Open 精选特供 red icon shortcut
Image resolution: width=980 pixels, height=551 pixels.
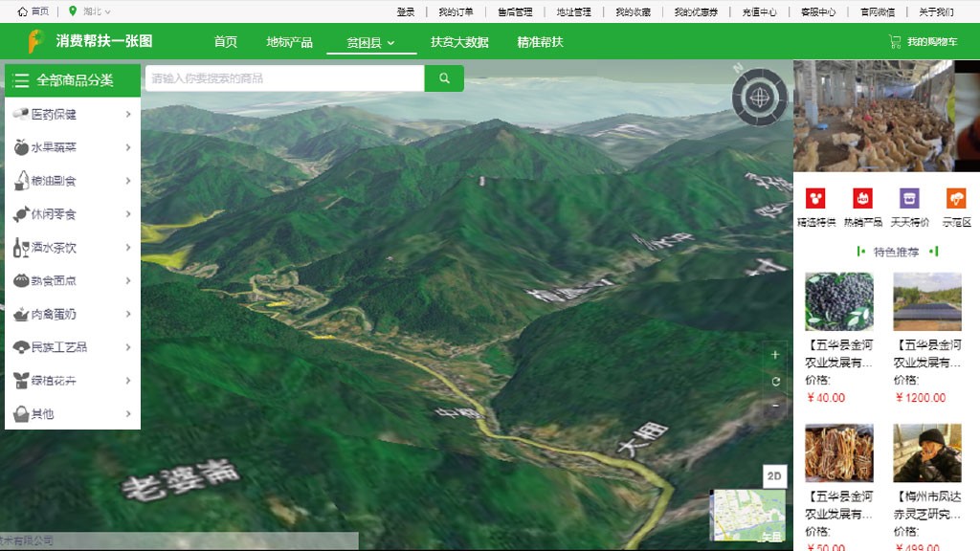[x=815, y=199]
